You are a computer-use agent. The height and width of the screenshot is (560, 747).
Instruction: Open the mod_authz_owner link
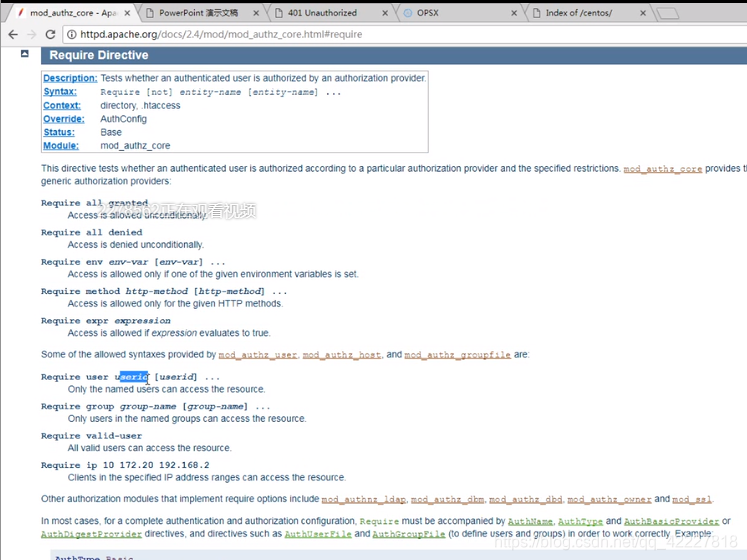click(609, 499)
